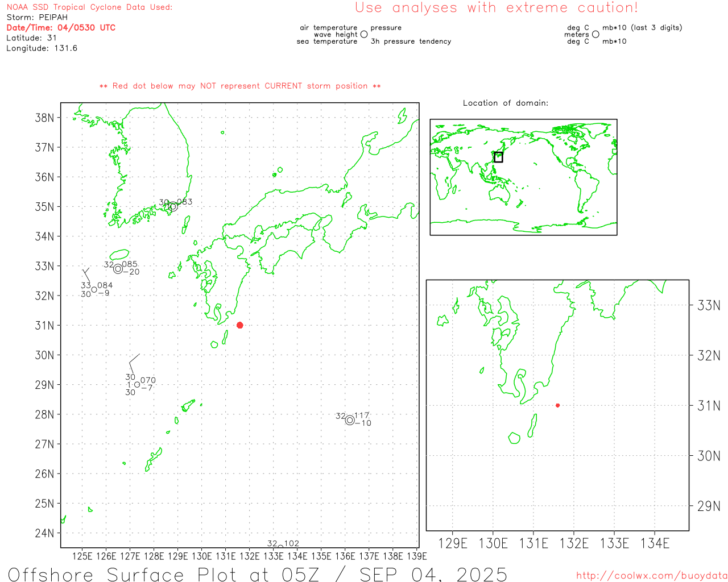Click the legend circle beside 'wave height'
The height and width of the screenshot is (582, 728).
tap(364, 35)
